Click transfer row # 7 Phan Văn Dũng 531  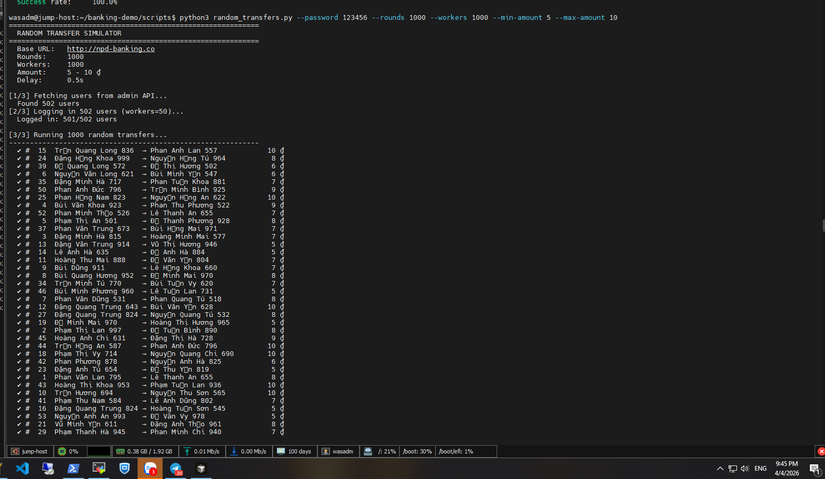[150, 299]
